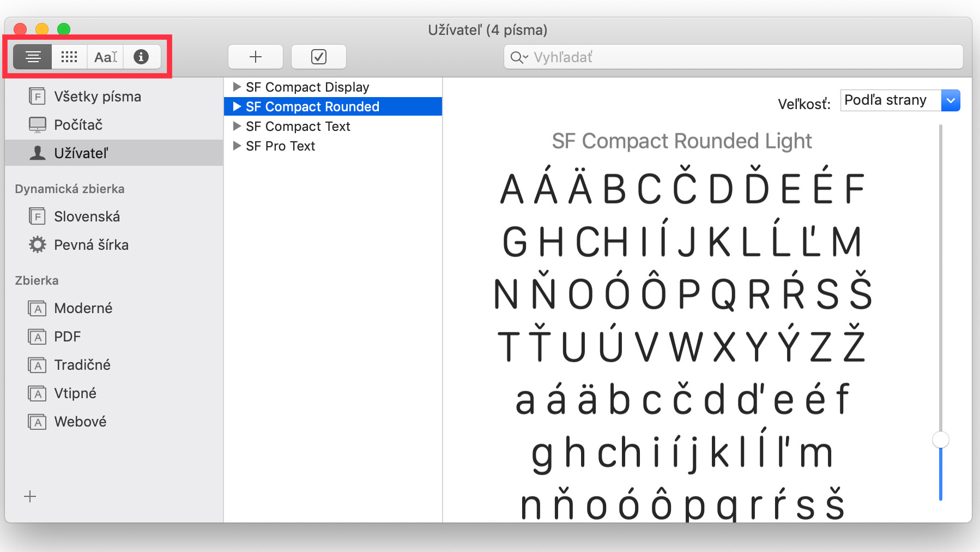The image size is (980, 552).
Task: Switch to custom text preview mode
Action: point(105,57)
